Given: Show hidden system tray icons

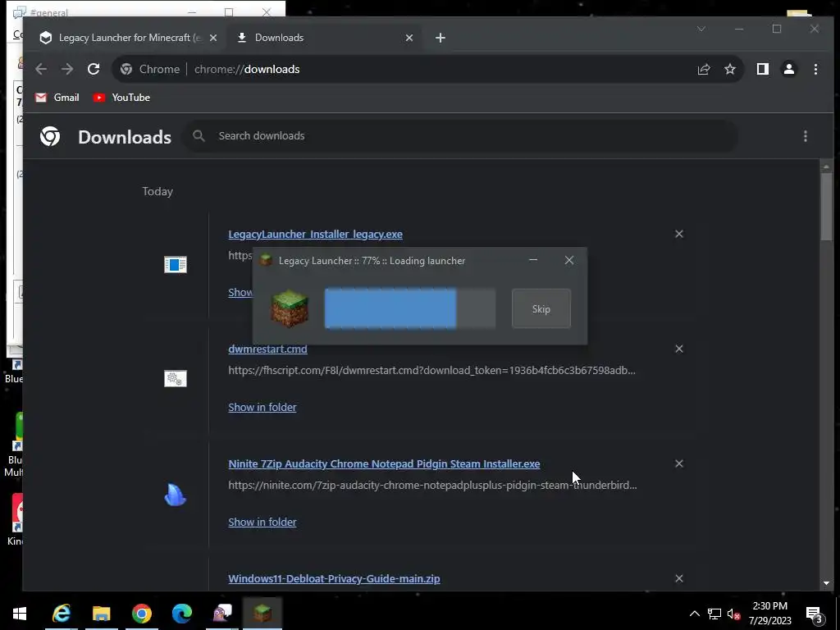Looking at the screenshot, I should [694, 614].
